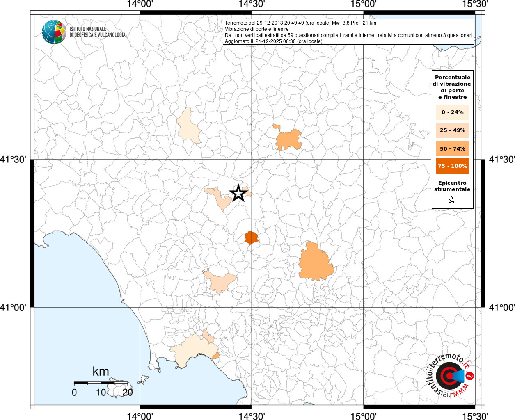Click the small island near the scale bar
This screenshot has width=515, height=420.
click(x=120, y=388)
